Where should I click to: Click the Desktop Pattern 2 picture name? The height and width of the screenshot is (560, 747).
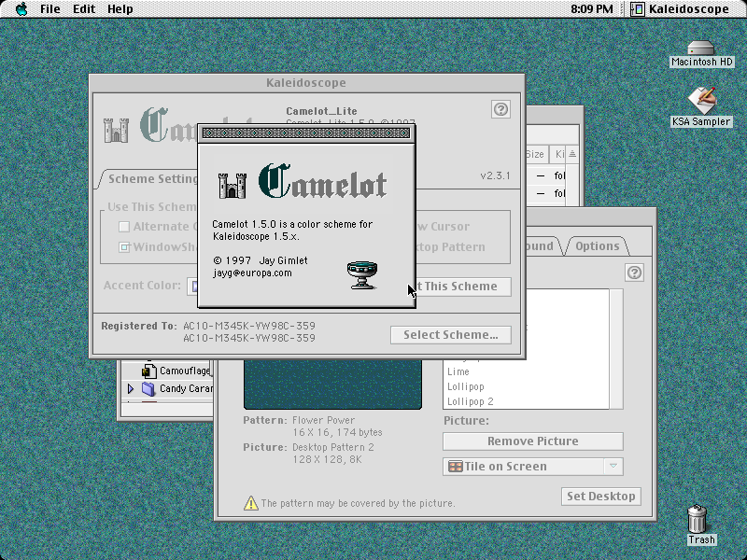pyautogui.click(x=333, y=448)
